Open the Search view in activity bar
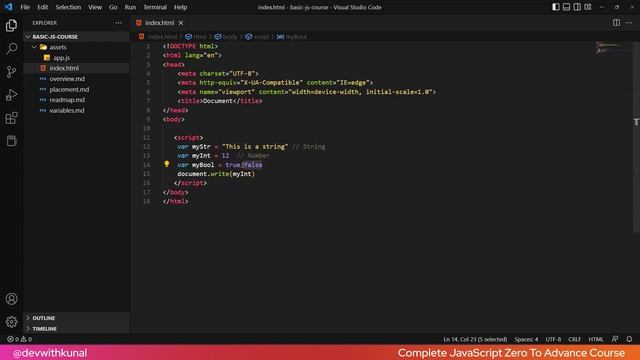Image resolution: width=640 pixels, height=360 pixels. pyautogui.click(x=11, y=49)
